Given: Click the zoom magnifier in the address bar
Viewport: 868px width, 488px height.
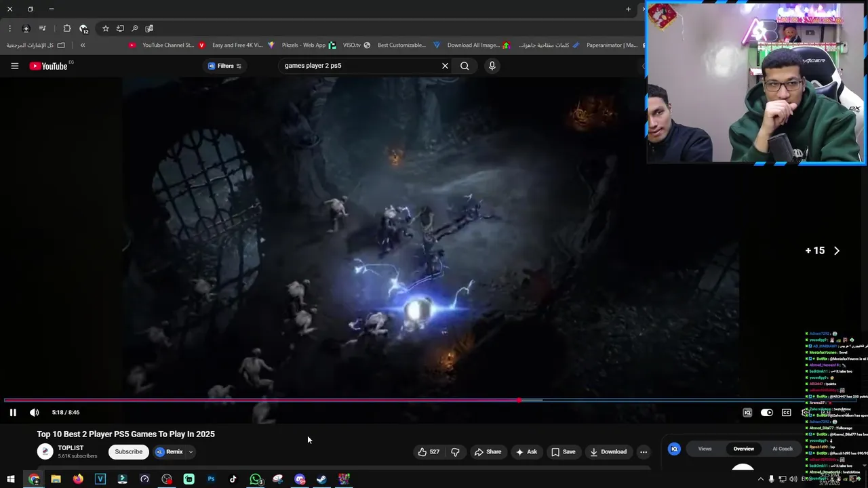Looking at the screenshot, I should coord(134,28).
